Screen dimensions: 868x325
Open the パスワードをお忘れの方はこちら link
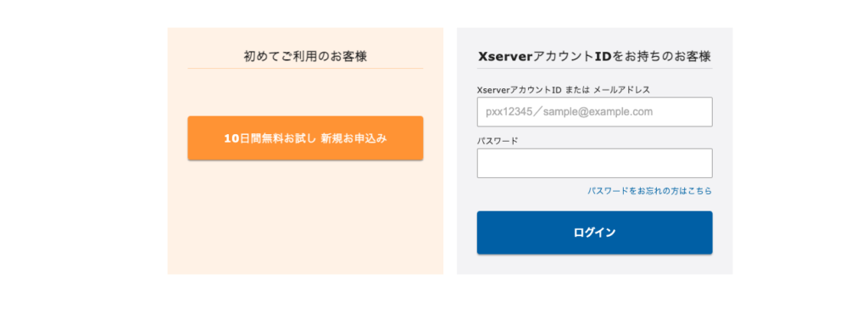[649, 191]
